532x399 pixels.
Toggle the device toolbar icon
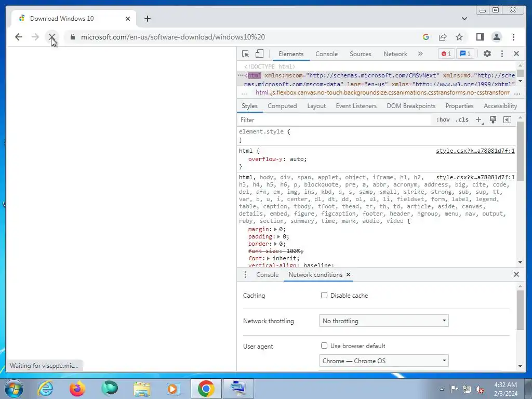(259, 54)
